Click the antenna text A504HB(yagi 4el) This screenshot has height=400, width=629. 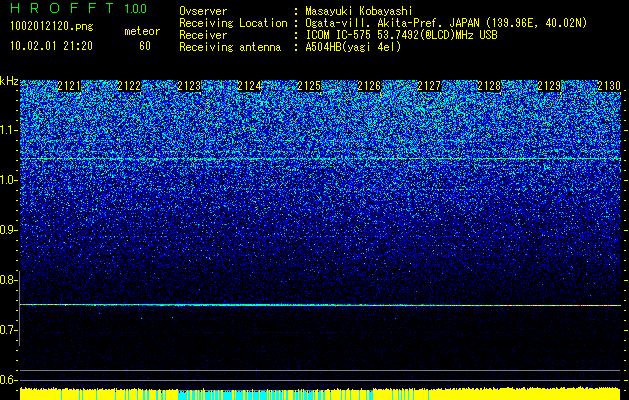pos(353,47)
